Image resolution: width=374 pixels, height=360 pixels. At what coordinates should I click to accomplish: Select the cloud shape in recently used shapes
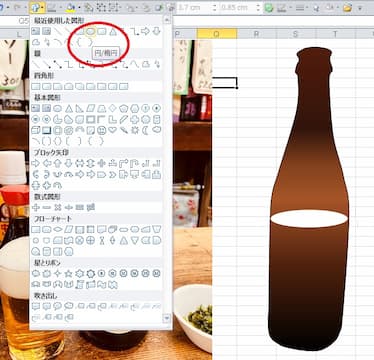[36, 42]
